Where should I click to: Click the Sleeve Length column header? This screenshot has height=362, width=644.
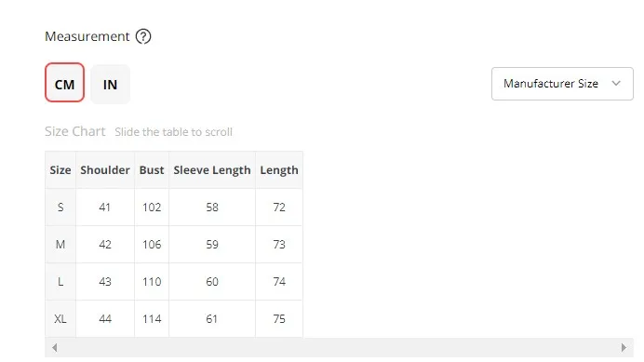pos(212,170)
